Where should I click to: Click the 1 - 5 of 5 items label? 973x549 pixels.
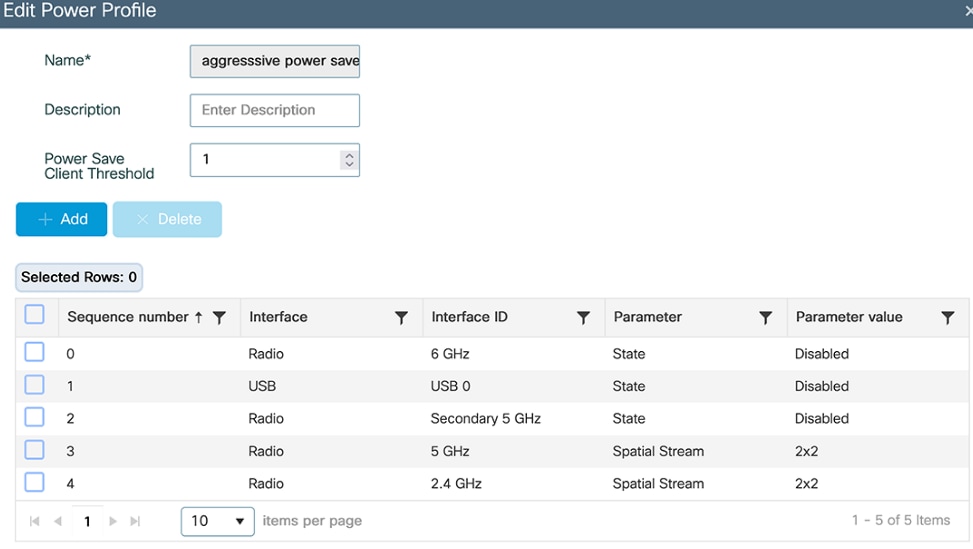[900, 520]
